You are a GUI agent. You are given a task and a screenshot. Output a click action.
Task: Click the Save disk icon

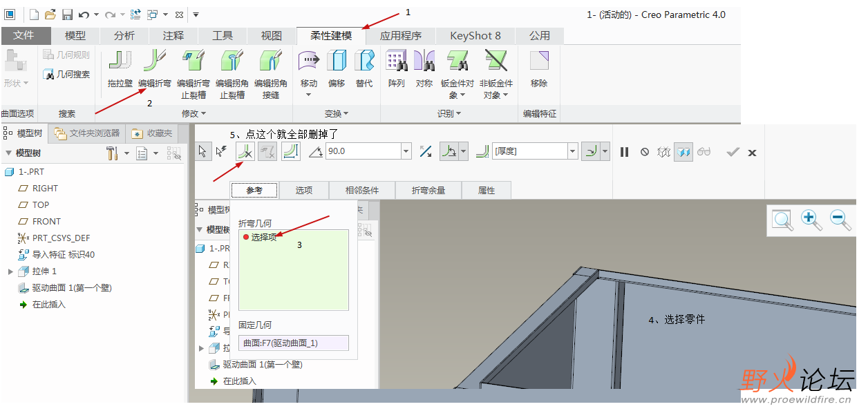(x=67, y=14)
